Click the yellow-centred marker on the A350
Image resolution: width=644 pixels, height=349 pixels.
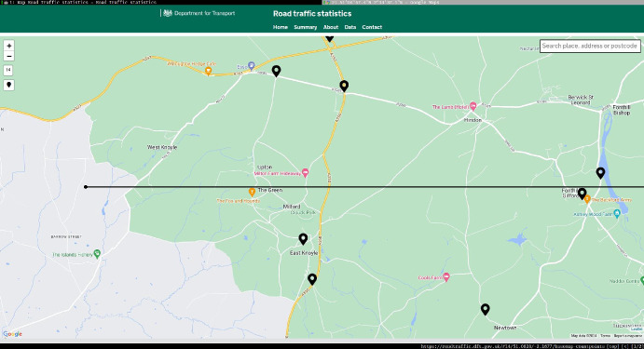click(x=344, y=86)
